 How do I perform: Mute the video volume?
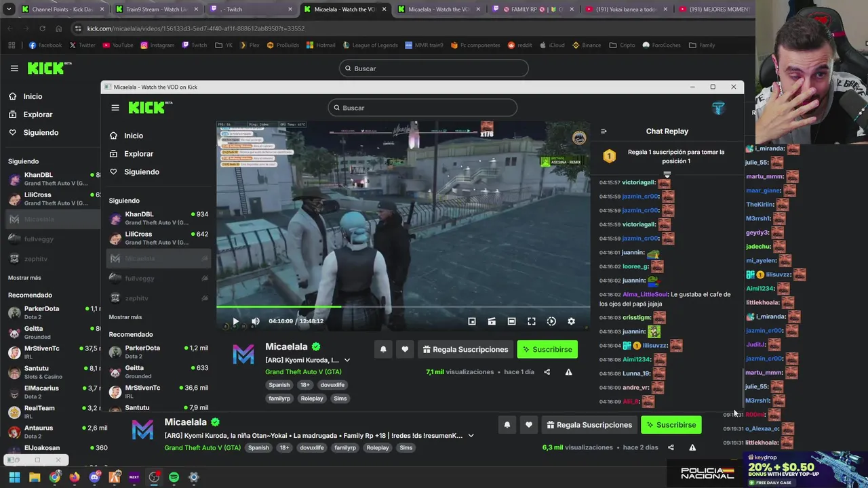(255, 321)
